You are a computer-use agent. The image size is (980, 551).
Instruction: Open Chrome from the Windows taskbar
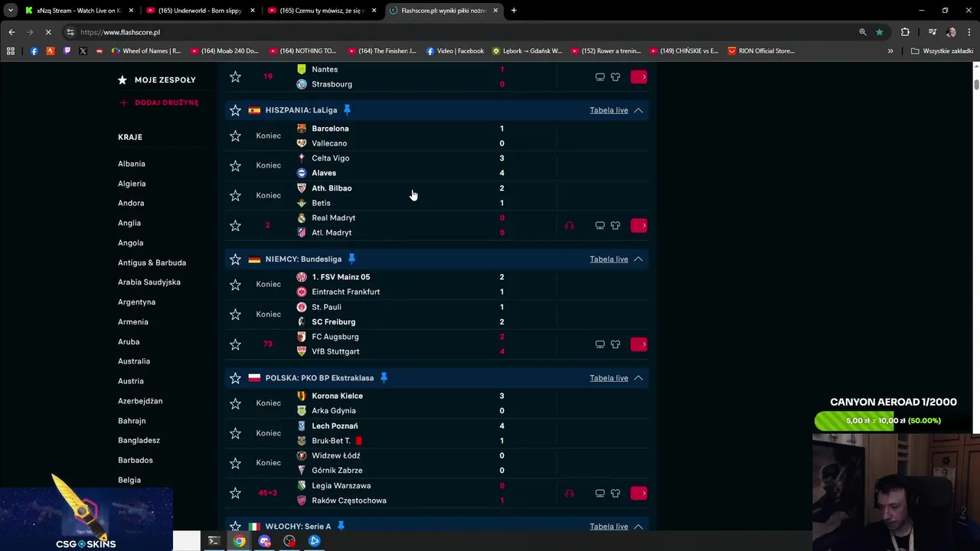point(240,541)
